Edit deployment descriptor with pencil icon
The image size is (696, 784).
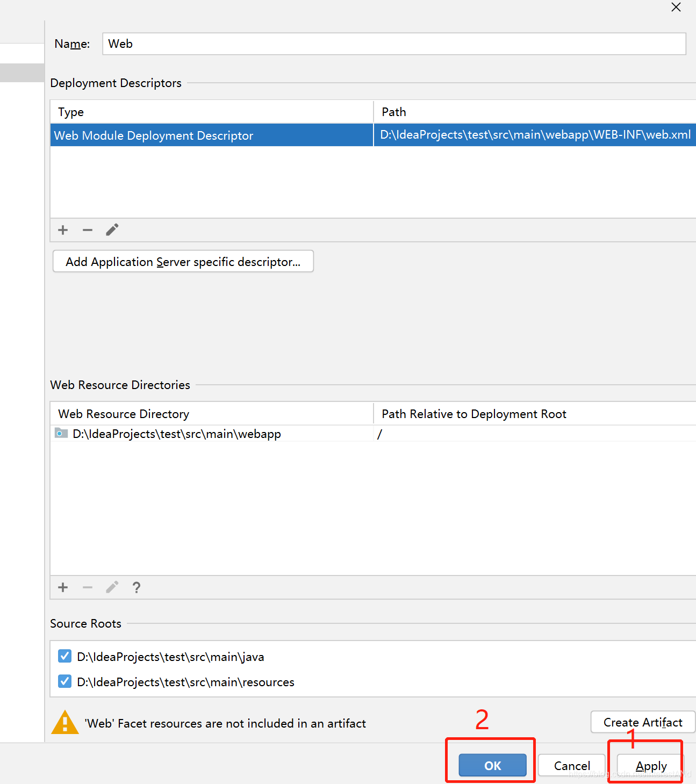point(112,230)
